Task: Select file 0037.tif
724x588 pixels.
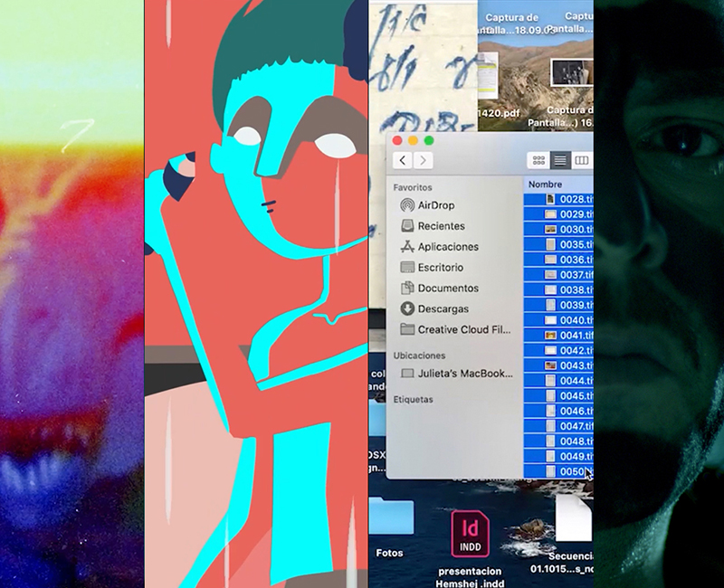Action: pos(558,275)
